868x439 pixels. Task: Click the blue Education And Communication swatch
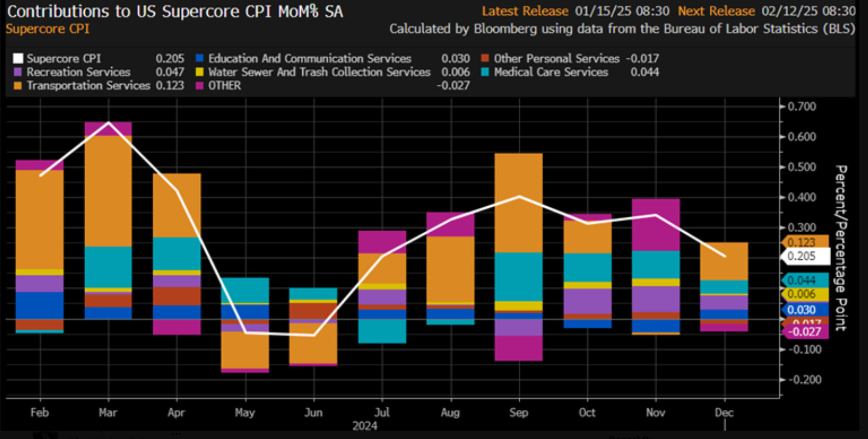200,59
